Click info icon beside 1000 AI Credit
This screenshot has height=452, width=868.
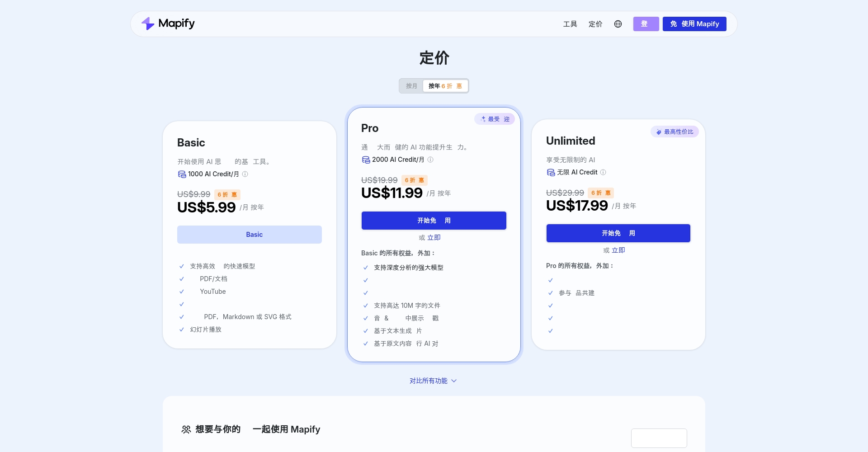pos(245,174)
